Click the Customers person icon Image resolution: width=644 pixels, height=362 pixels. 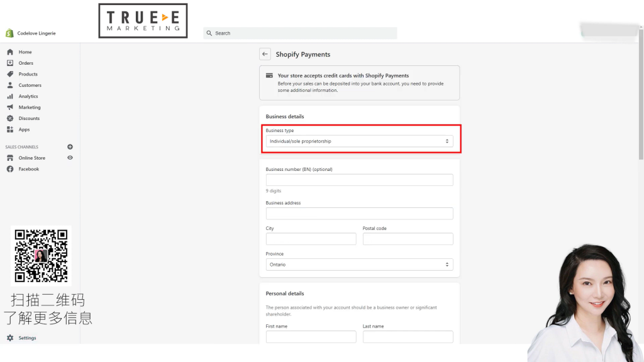click(10, 85)
